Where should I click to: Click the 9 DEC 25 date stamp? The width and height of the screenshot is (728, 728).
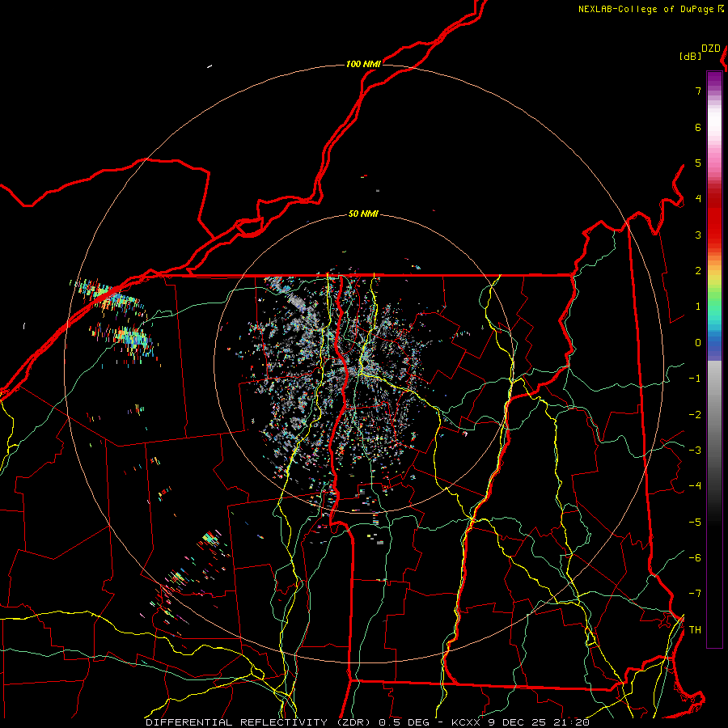[517, 722]
